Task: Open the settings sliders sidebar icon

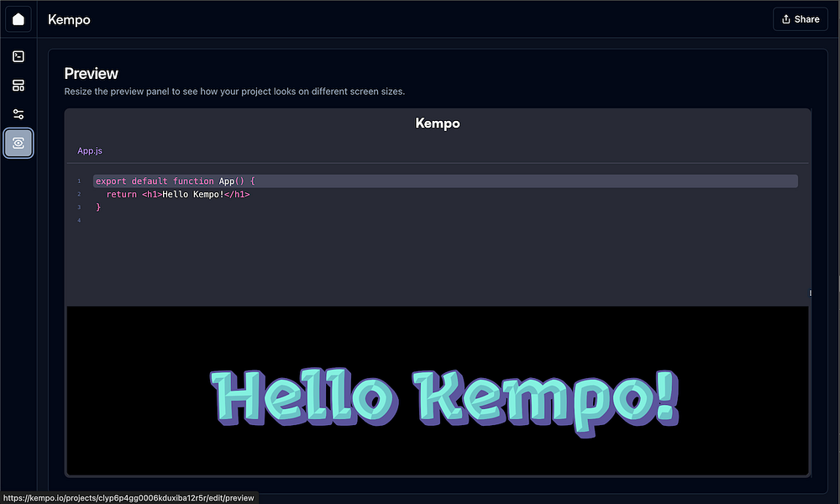Action: (18, 114)
